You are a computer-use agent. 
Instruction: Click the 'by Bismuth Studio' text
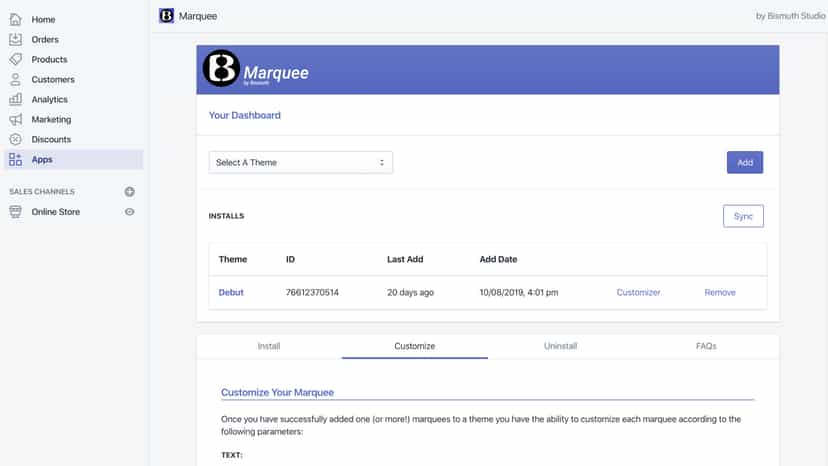pos(790,16)
